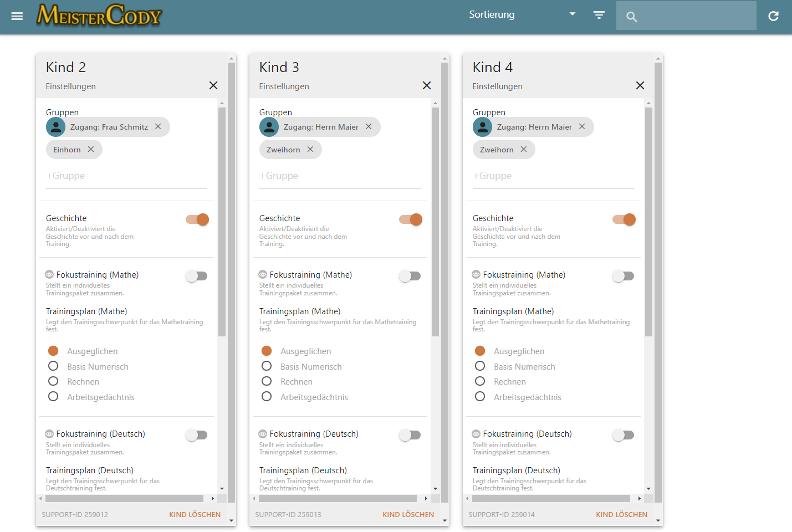Click the search magnifier icon
The height and width of the screenshot is (532, 792).
(x=632, y=17)
